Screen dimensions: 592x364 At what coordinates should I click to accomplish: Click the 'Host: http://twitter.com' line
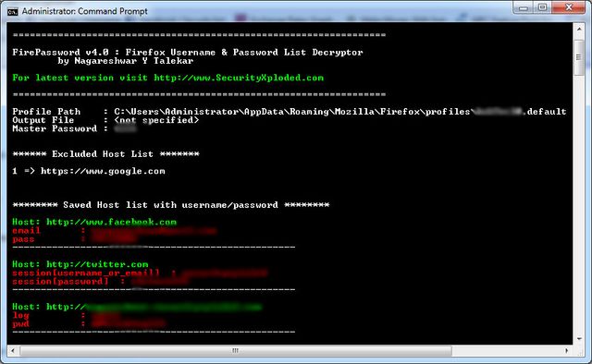tap(80, 264)
